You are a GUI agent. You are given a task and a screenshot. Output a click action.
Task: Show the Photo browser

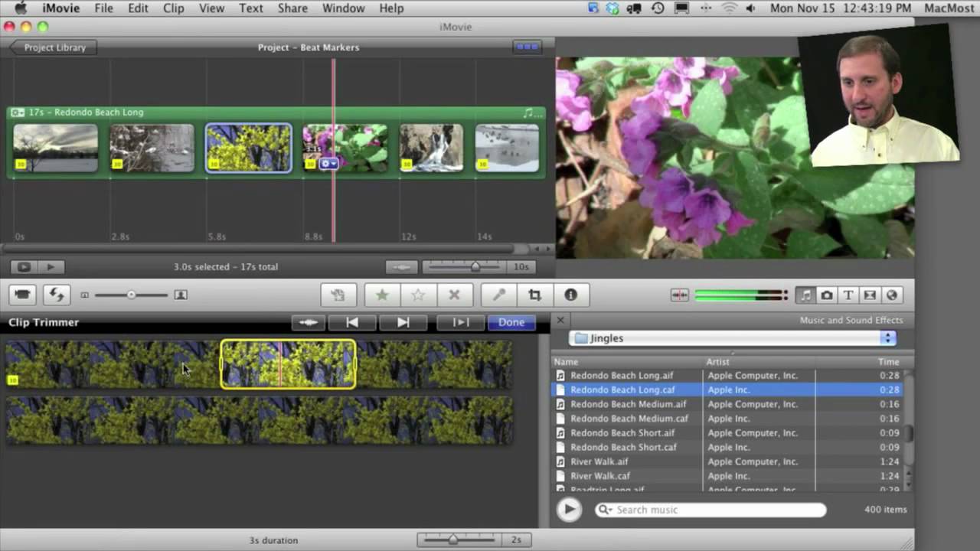point(827,295)
